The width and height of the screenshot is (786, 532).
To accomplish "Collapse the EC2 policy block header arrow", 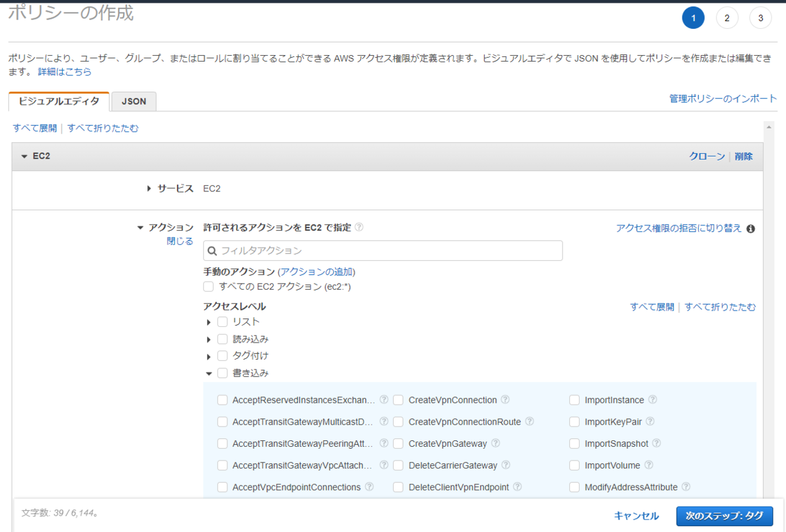I will pyautogui.click(x=24, y=157).
